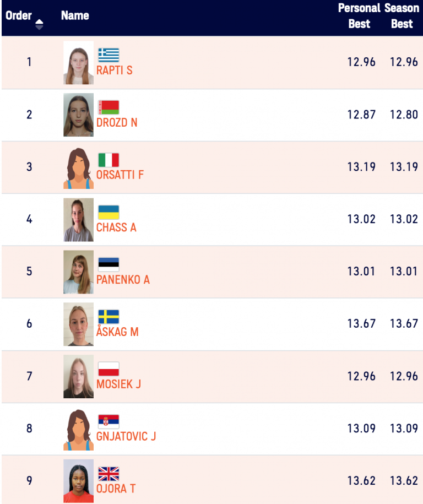Click the Belarus flag icon beside Drozd

(x=109, y=107)
